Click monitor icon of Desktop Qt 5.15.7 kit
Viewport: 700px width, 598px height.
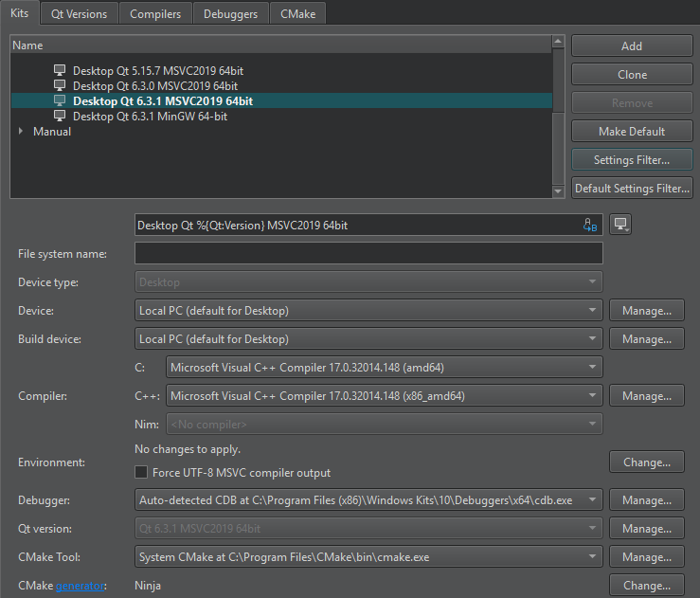61,71
